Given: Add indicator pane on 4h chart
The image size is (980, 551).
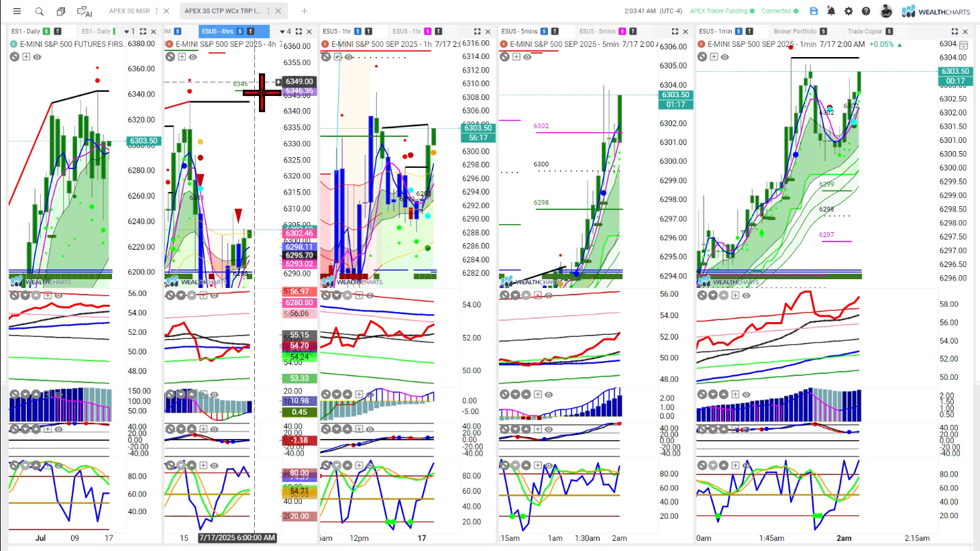Looking at the screenshot, I should 182,57.
